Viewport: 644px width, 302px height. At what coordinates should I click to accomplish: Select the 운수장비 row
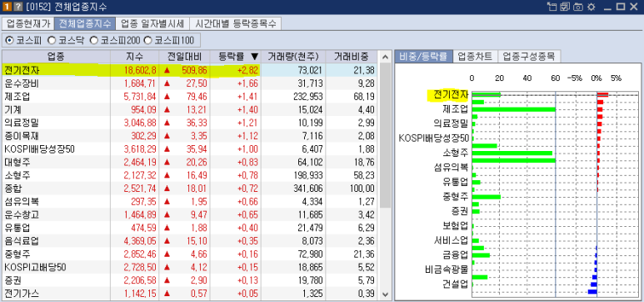coord(189,83)
